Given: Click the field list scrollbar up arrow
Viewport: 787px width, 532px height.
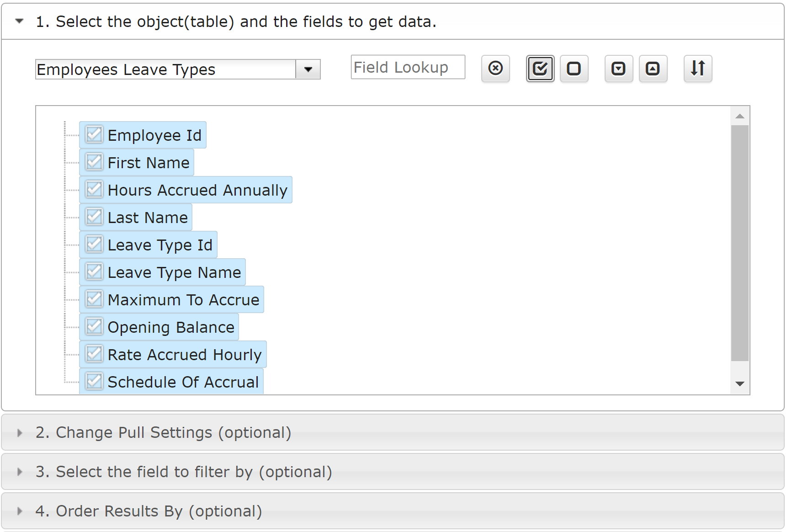Looking at the screenshot, I should coord(740,116).
